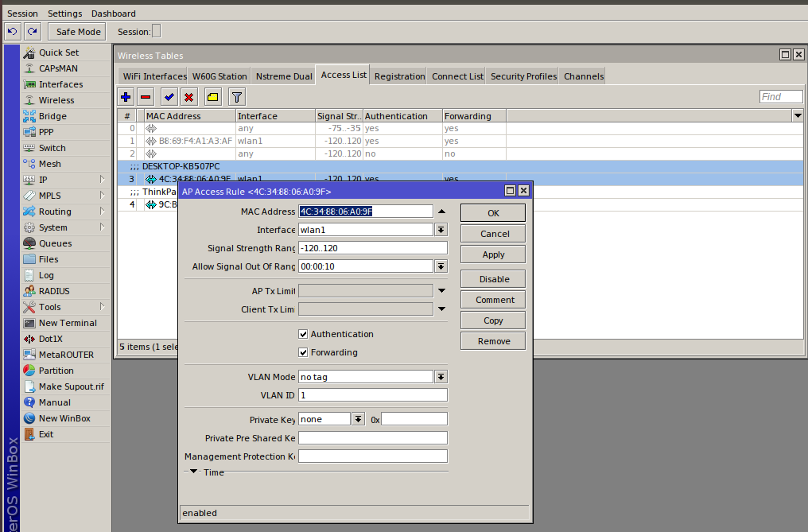The image size is (808, 532).
Task: Click the red cross Disable icon
Action: (x=189, y=97)
